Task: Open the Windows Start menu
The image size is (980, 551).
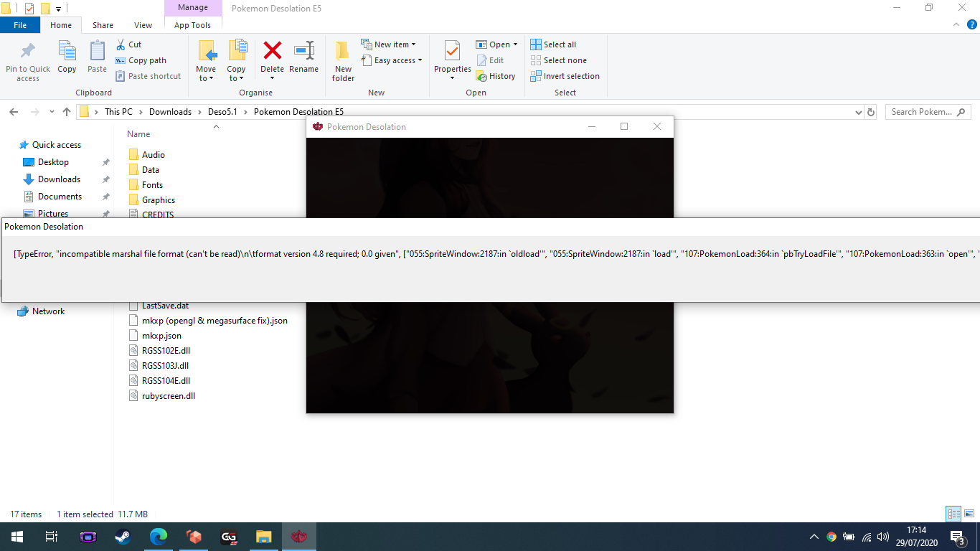Action: pyautogui.click(x=17, y=537)
